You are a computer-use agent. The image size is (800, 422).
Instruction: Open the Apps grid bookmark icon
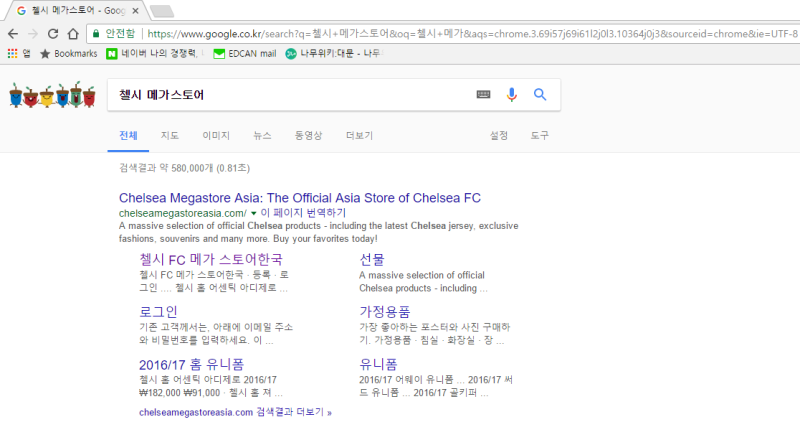tap(12, 53)
